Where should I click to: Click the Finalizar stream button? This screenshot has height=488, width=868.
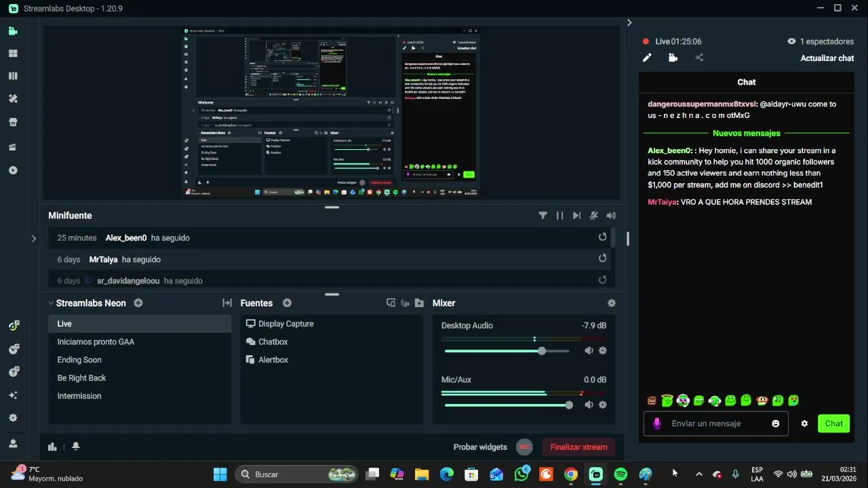tap(578, 447)
